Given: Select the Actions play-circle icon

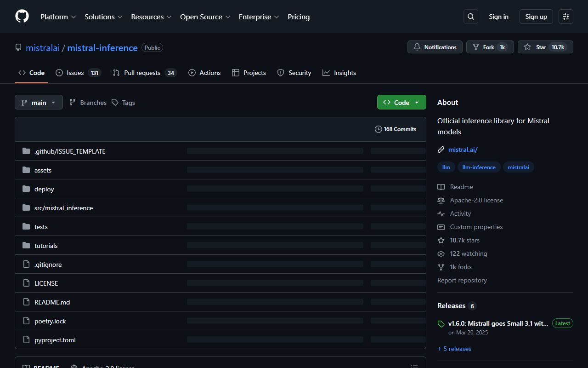Looking at the screenshot, I should point(192,73).
